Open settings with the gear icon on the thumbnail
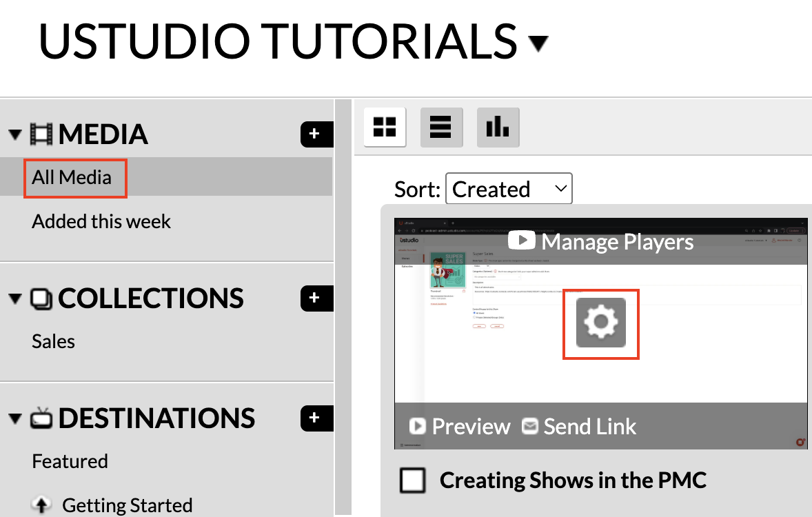 [600, 322]
